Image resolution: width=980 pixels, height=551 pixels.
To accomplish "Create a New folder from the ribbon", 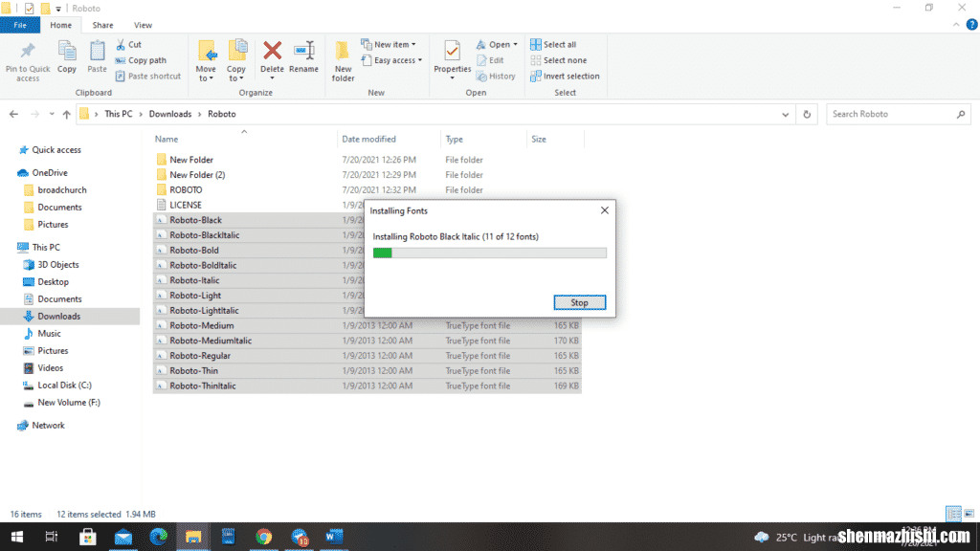I will point(343,61).
